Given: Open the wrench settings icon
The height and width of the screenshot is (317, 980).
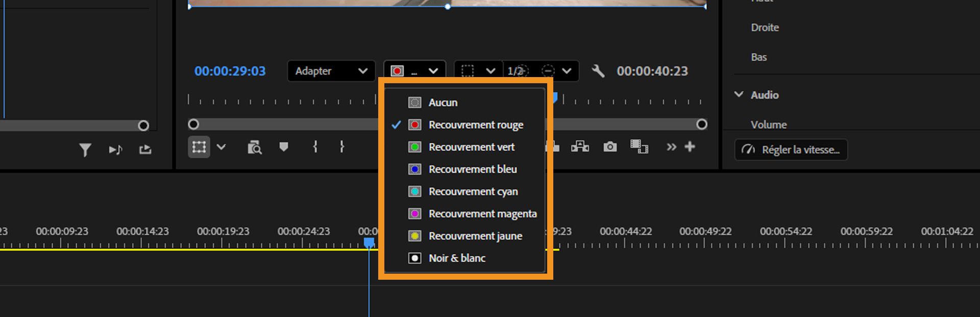Looking at the screenshot, I should pyautogui.click(x=598, y=71).
